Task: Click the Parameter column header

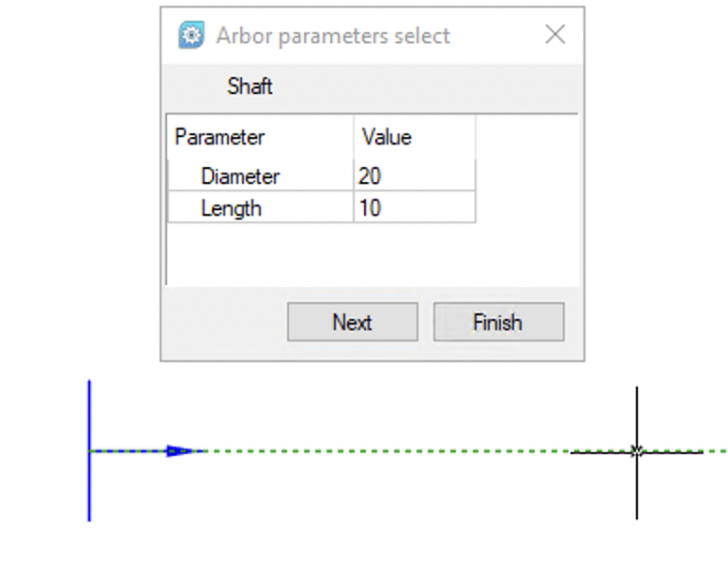Action: click(x=220, y=137)
